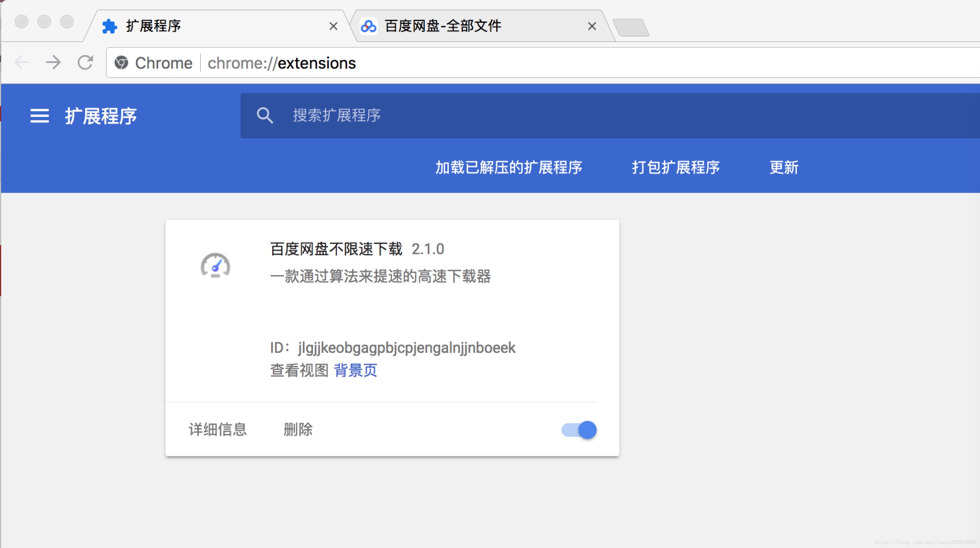980x548 pixels.
Task: Click the Baidu Netdisk tab favicon
Action: [368, 26]
